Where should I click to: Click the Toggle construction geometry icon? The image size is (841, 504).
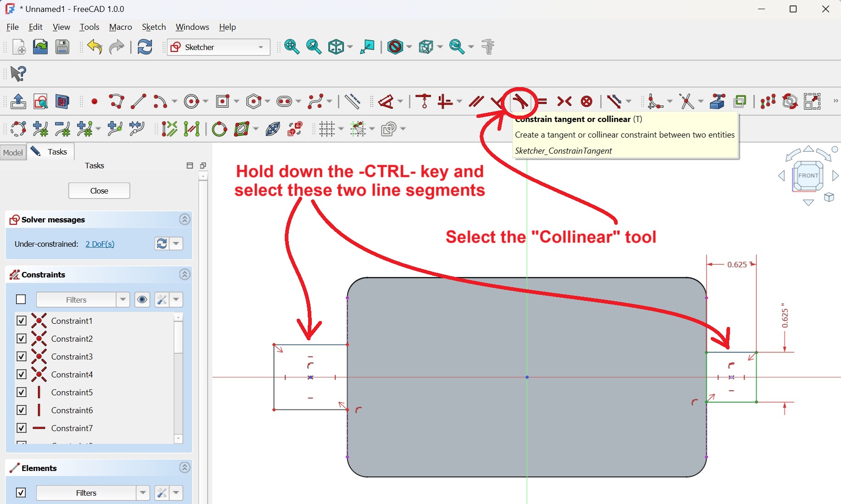click(x=352, y=101)
